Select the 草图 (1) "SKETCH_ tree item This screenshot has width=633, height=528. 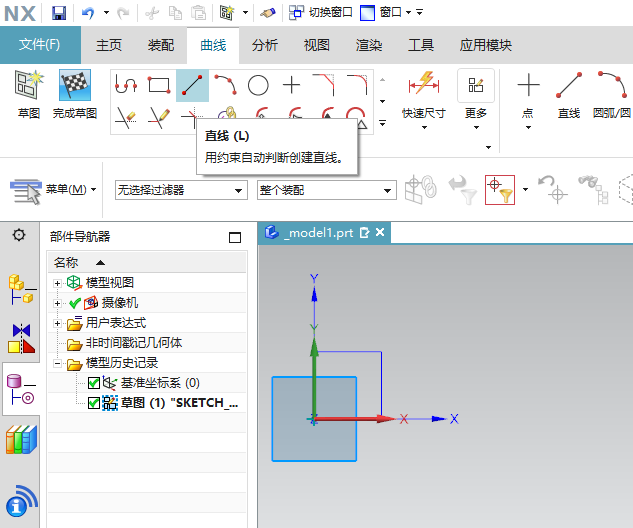coord(179,403)
